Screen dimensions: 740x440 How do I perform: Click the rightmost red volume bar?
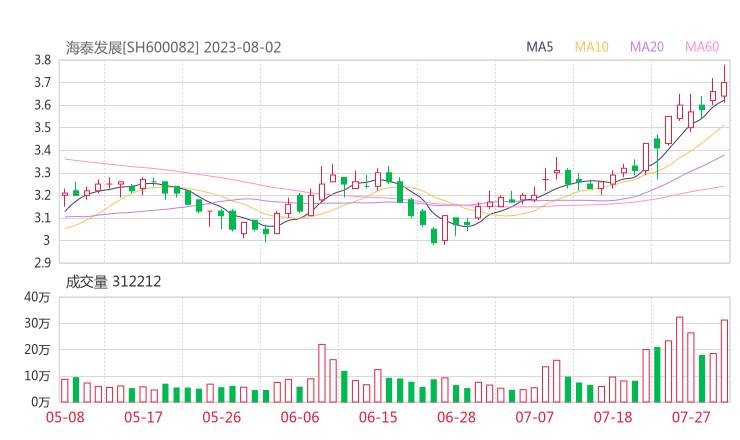[724, 361]
